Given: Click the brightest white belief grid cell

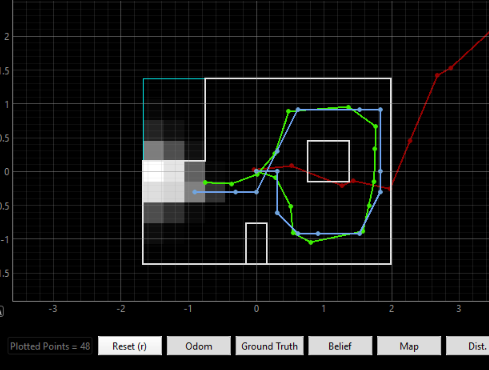Looking at the screenshot, I should [x=153, y=171].
